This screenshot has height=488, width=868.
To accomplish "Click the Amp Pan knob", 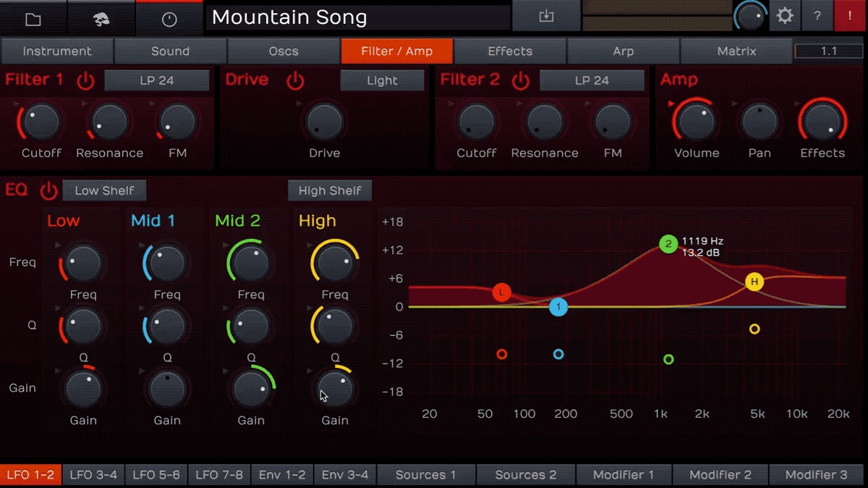I will (759, 122).
